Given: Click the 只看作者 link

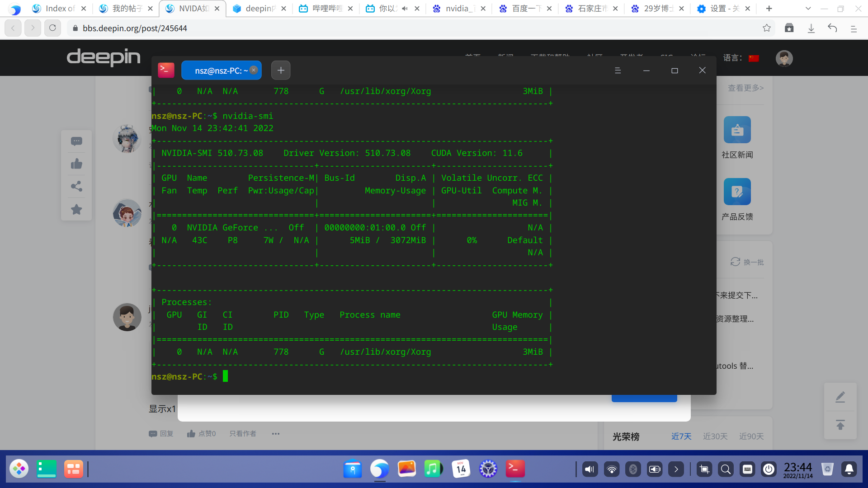Looking at the screenshot, I should 243,434.
